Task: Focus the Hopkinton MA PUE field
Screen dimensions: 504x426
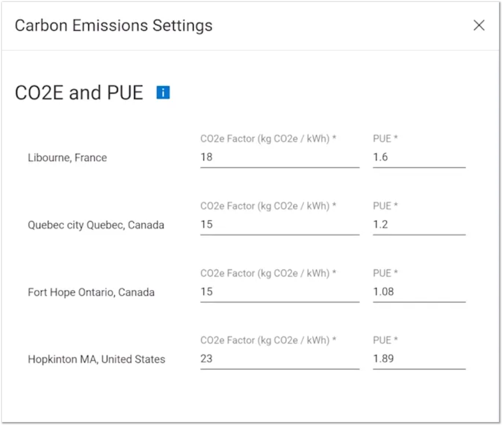Action: [x=420, y=359]
